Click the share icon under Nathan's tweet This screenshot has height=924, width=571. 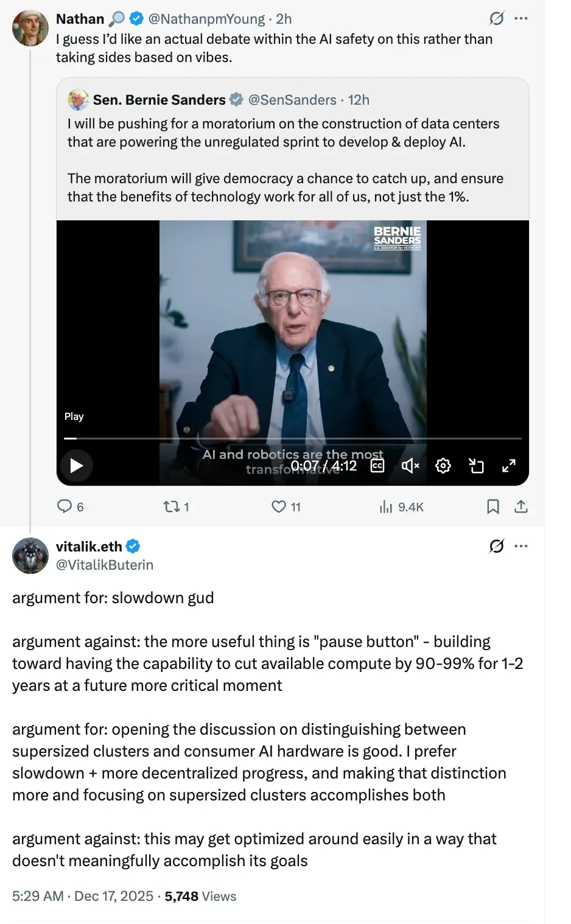coord(521,506)
